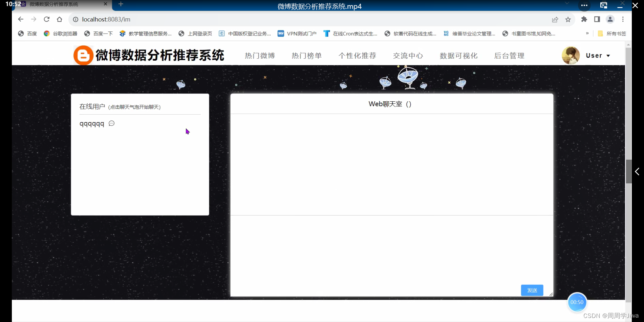Open the 所有书签 bookmarks folder icon
This screenshot has width=644, height=322.
pos(600,33)
